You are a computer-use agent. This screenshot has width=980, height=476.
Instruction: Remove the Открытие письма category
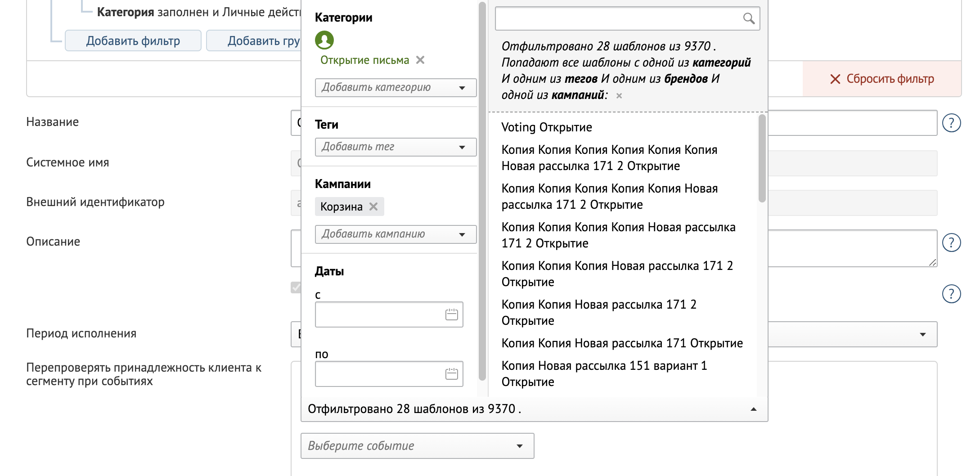420,60
